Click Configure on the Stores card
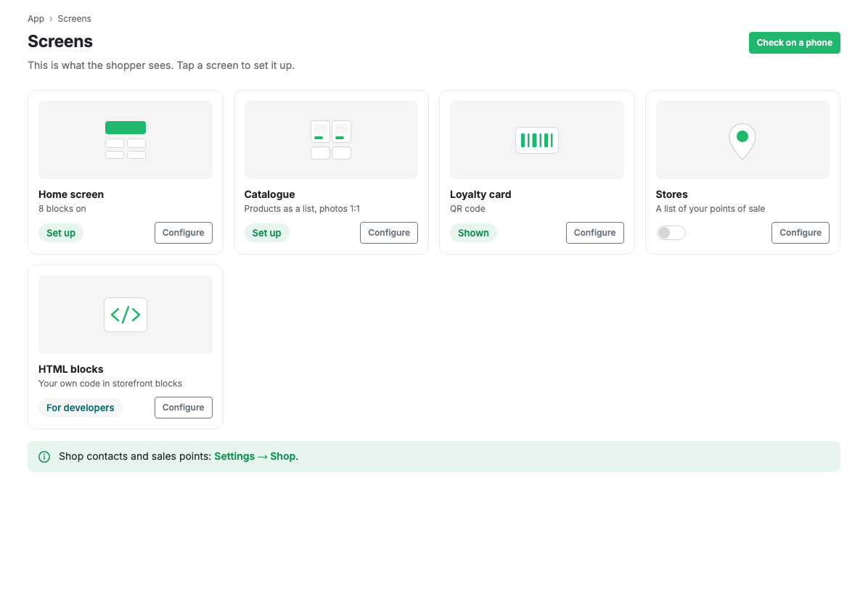This screenshot has width=868, height=615. pyautogui.click(x=801, y=233)
